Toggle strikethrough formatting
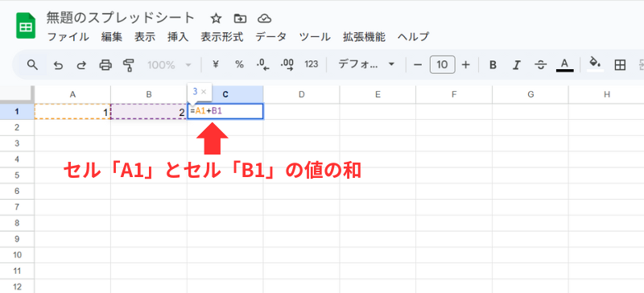The image size is (644, 293). [x=540, y=65]
